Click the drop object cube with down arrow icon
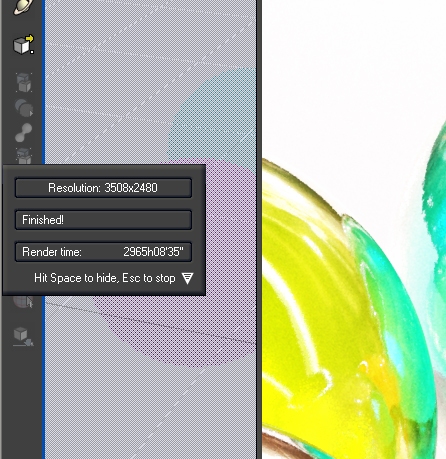Screen dimensions: 446x459 click(x=23, y=337)
